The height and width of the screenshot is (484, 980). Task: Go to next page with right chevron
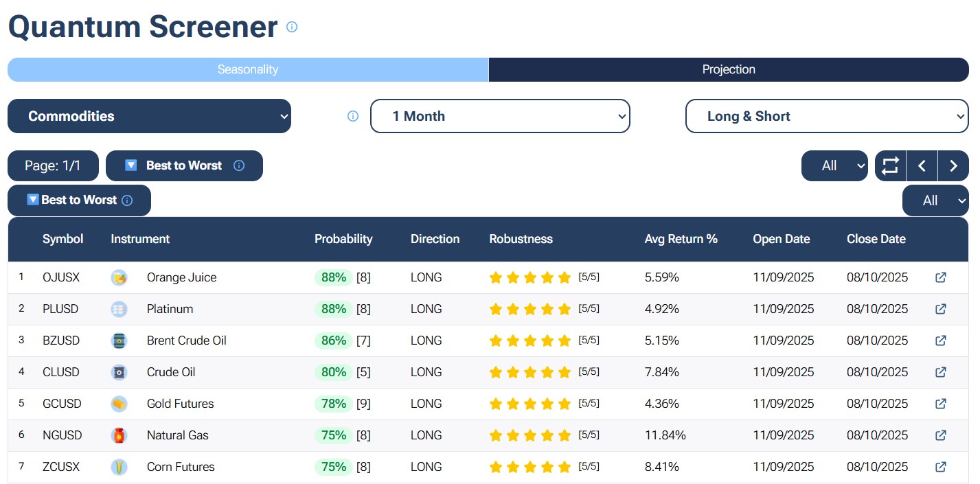[953, 166]
